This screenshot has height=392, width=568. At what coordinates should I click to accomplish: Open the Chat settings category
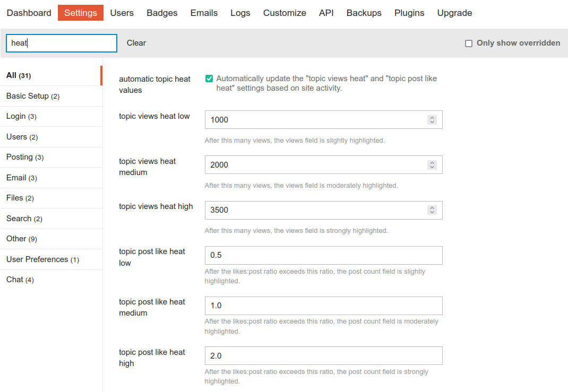[x=20, y=280]
